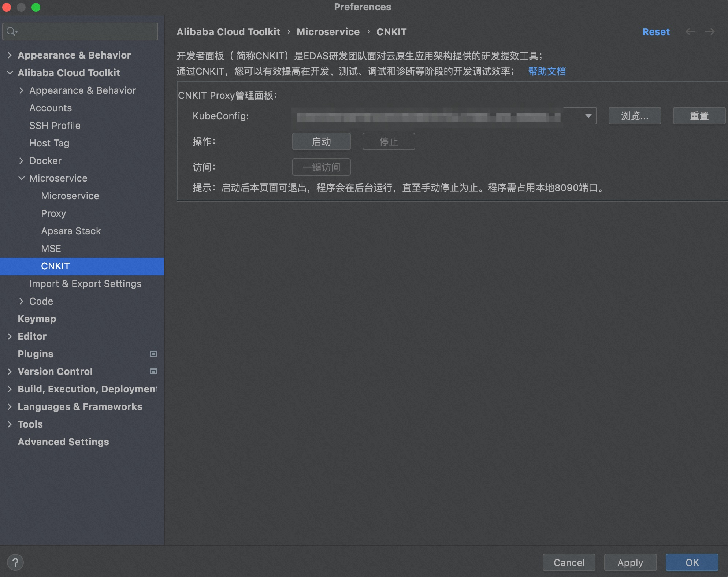Go back with the left arrow
Image resolution: width=728 pixels, height=577 pixels.
pos(690,32)
